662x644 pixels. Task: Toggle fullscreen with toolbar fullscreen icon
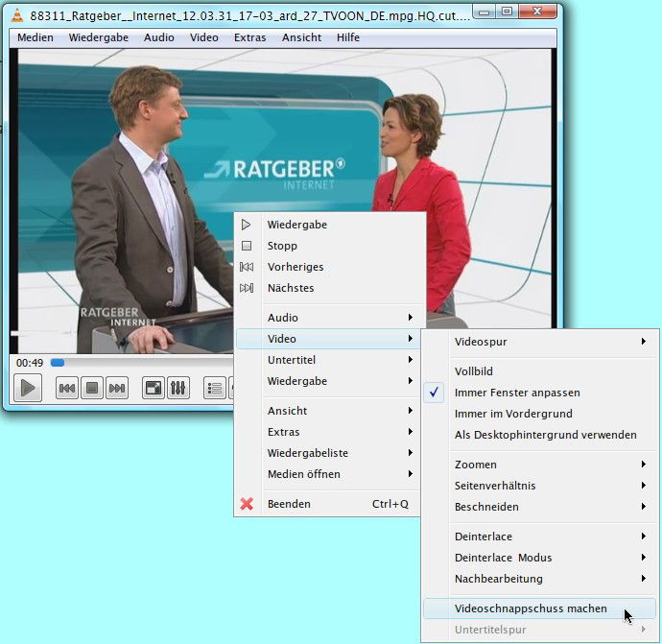154,388
